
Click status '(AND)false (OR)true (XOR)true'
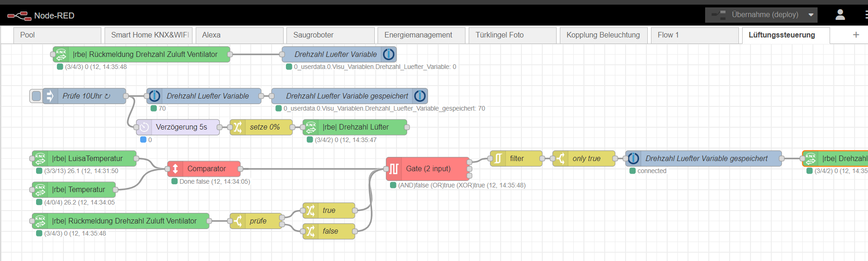(442, 185)
